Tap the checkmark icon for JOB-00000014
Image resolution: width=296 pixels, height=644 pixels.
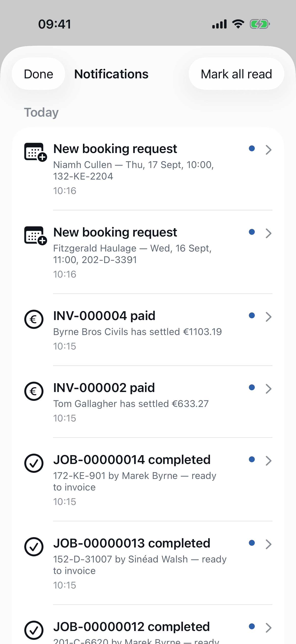[34, 463]
